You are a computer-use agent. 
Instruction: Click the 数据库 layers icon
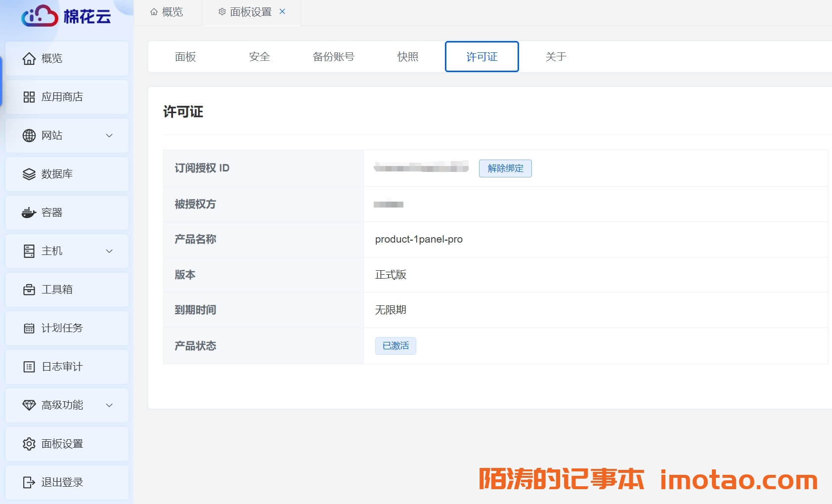[x=29, y=174]
